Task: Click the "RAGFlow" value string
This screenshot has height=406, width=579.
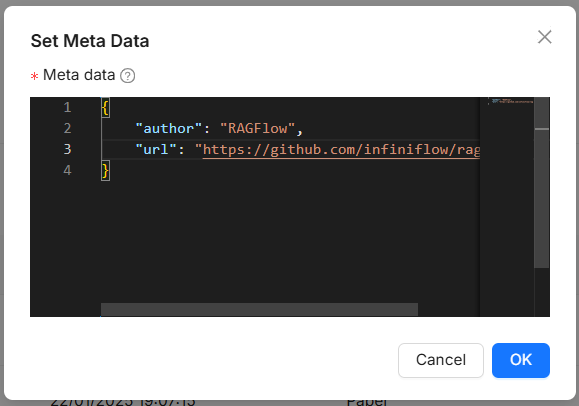Action: pos(257,129)
